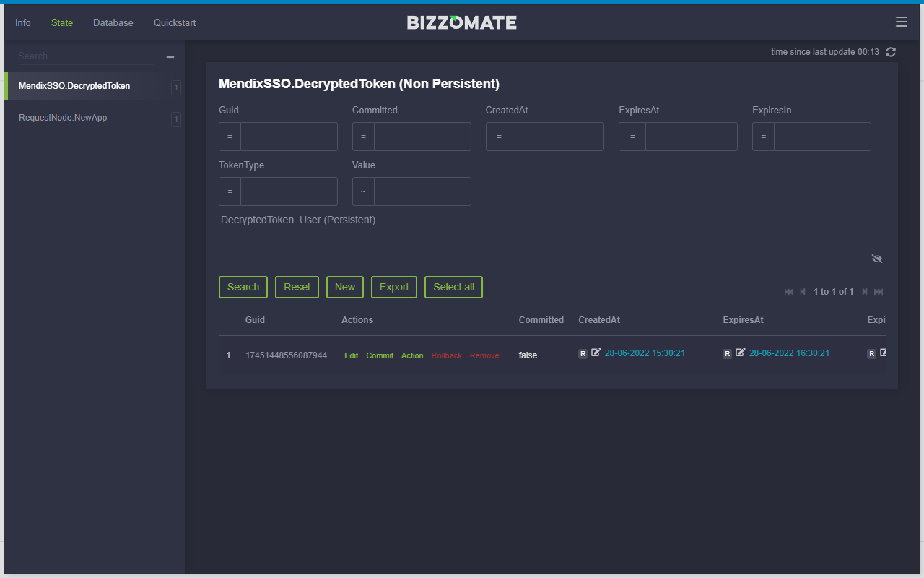Open TokenType filter operator dropdown
The width and height of the screenshot is (924, 578).
230,191
